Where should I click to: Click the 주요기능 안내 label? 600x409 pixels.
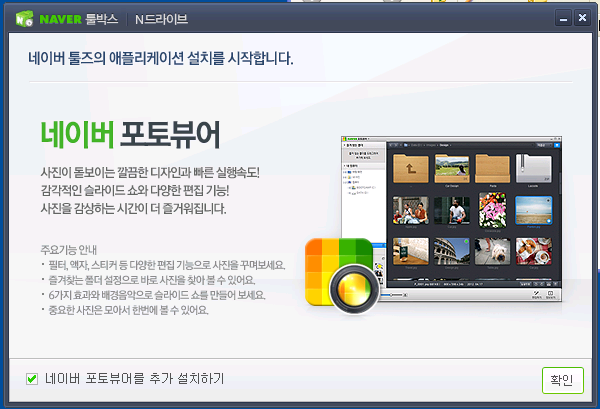tap(68, 250)
